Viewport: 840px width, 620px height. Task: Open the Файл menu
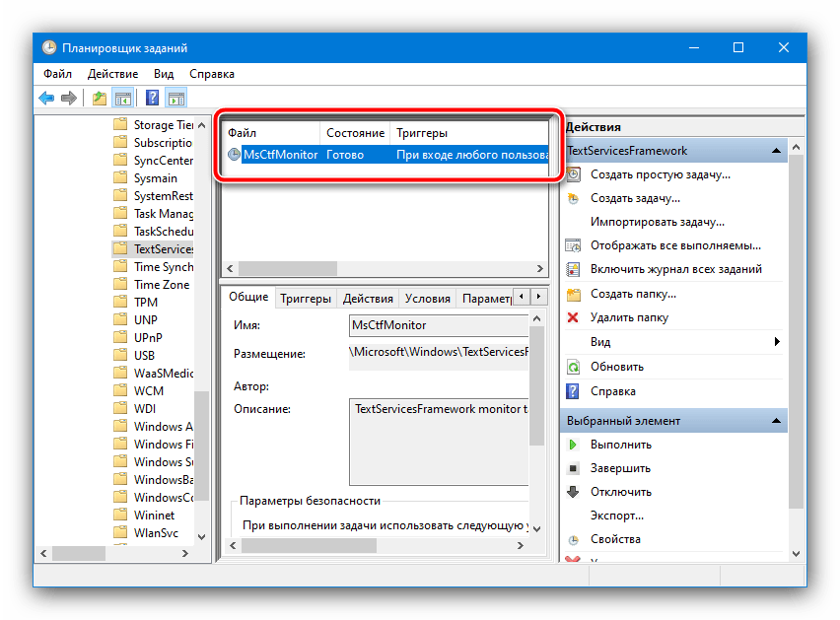click(x=58, y=74)
